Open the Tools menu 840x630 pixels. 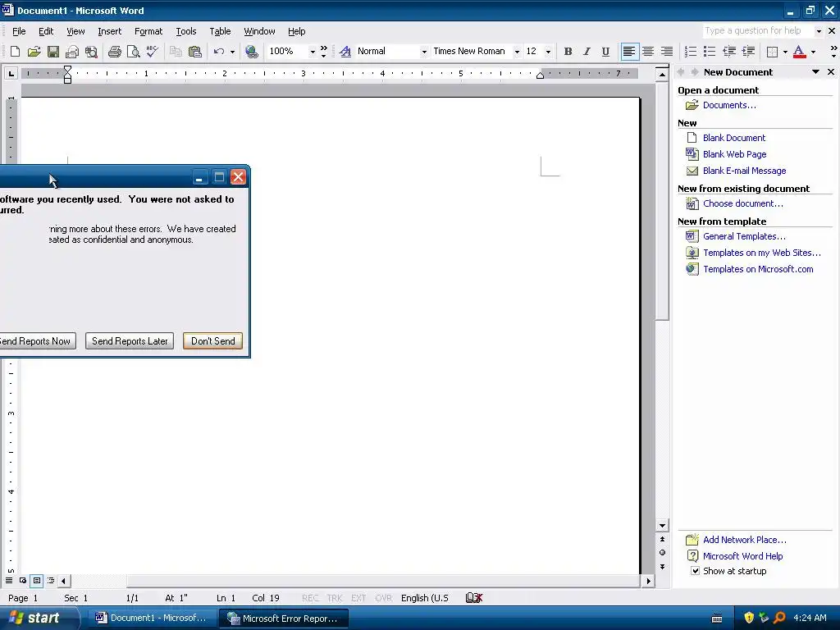(186, 31)
